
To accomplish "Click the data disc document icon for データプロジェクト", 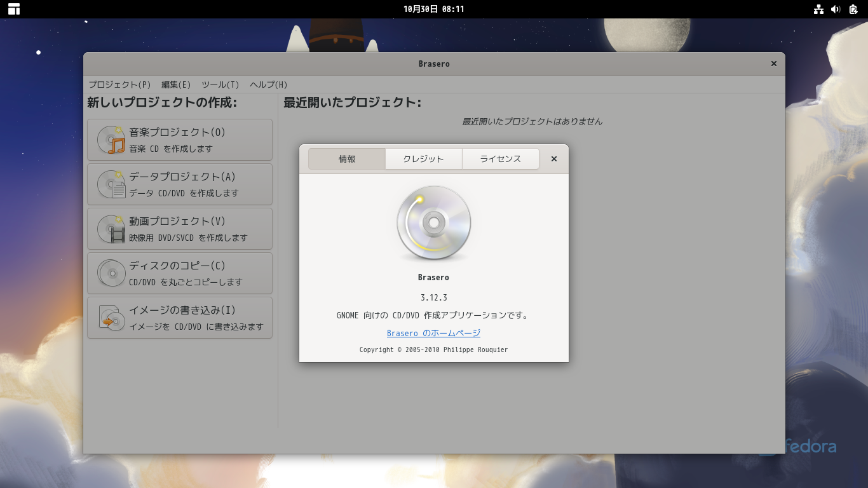I will tap(111, 184).
